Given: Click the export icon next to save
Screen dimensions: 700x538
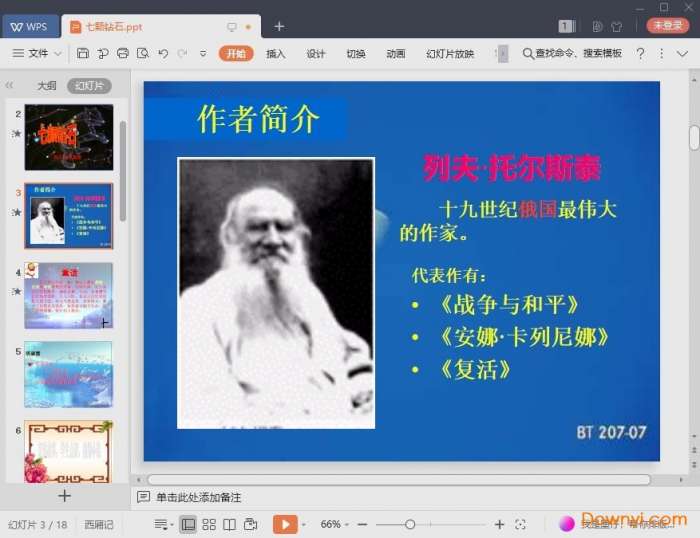Looking at the screenshot, I should click(103, 54).
